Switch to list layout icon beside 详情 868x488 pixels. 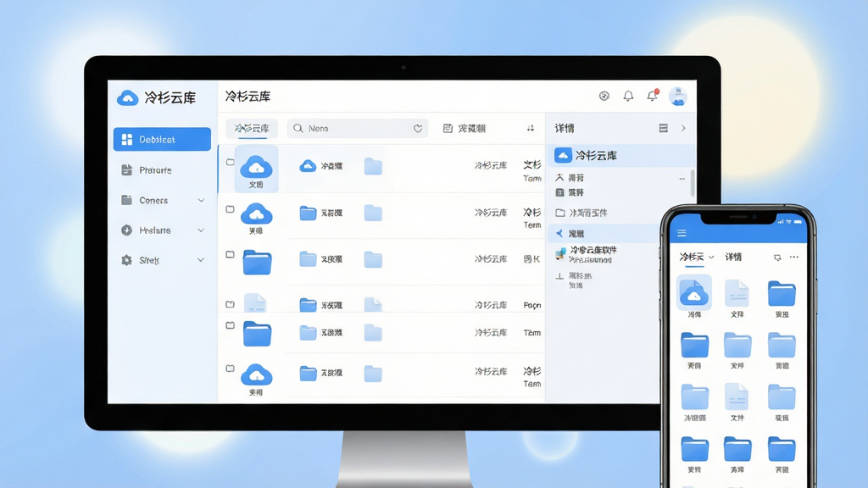[663, 129]
